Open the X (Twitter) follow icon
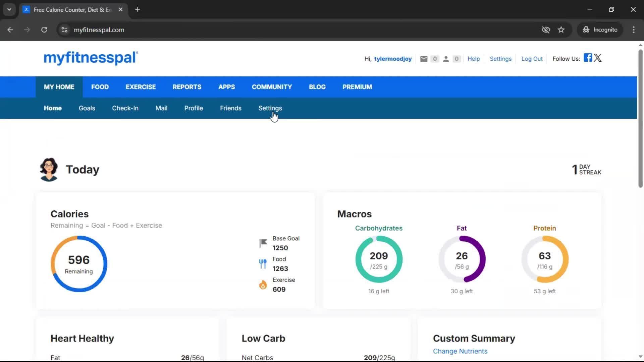Screen dimensions: 644x362 (x=598, y=58)
